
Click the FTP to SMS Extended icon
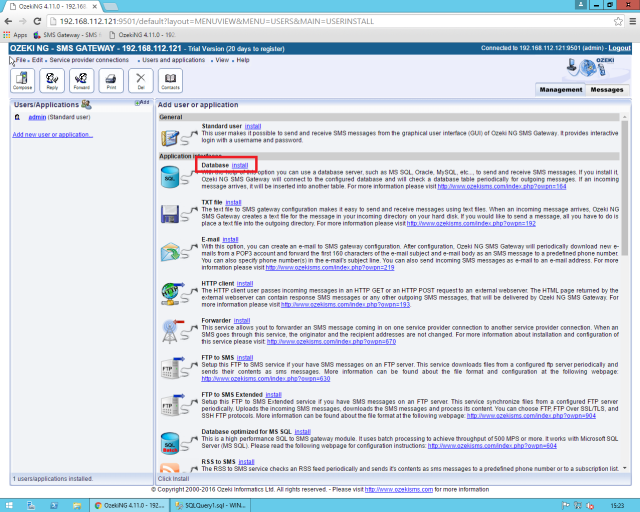171,405
